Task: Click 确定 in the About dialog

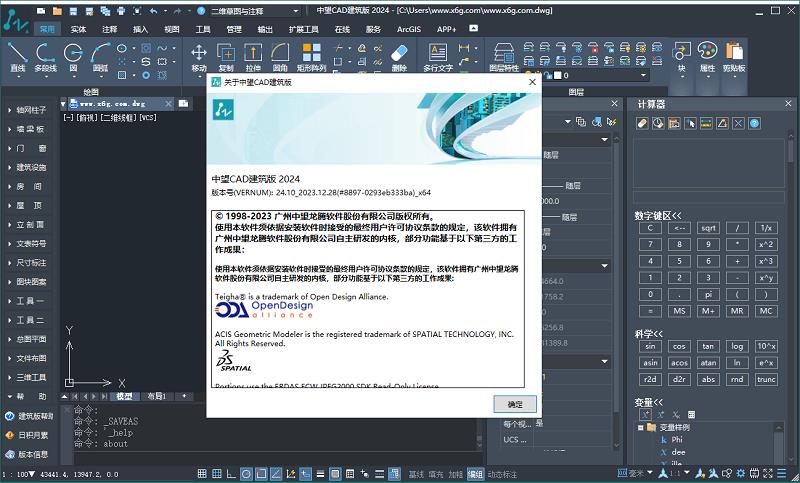Action: click(515, 404)
